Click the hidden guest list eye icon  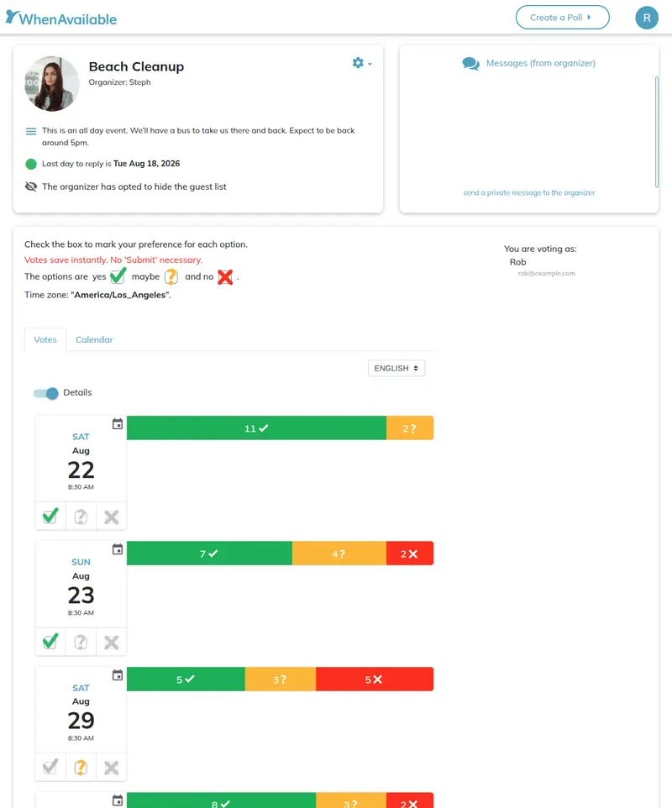click(31, 186)
